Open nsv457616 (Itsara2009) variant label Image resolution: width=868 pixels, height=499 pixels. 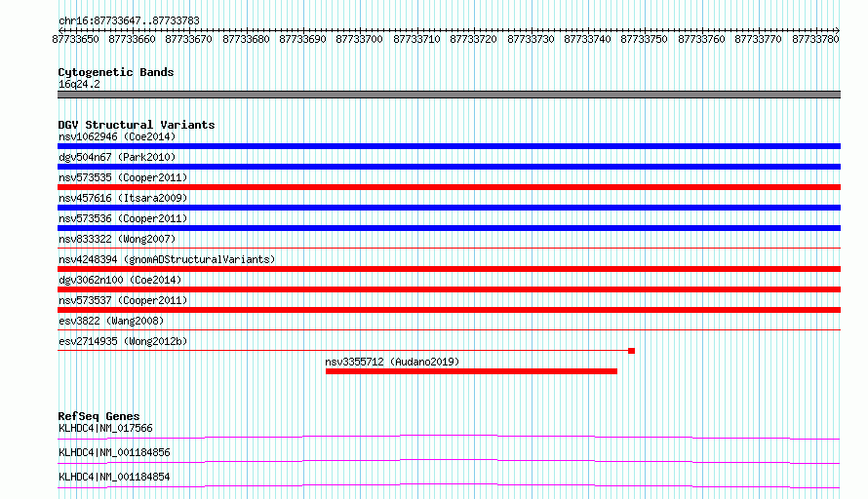[123, 198]
